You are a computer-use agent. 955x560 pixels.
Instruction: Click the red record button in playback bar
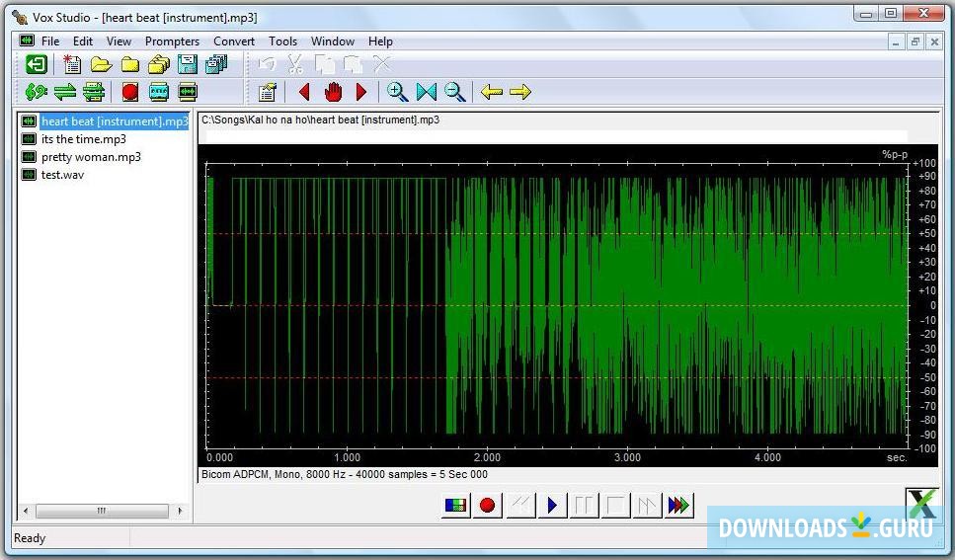pos(487,505)
